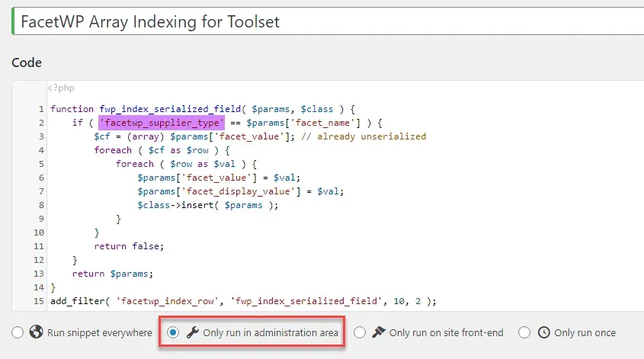Click the 'return false;' statement on line 11

[x=129, y=246]
